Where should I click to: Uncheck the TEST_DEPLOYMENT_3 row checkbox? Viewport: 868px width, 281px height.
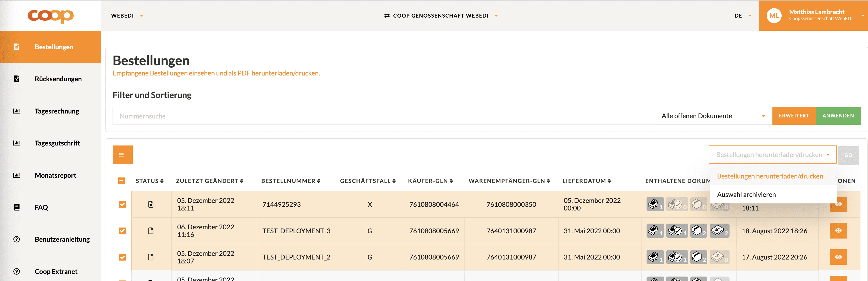pyautogui.click(x=122, y=231)
